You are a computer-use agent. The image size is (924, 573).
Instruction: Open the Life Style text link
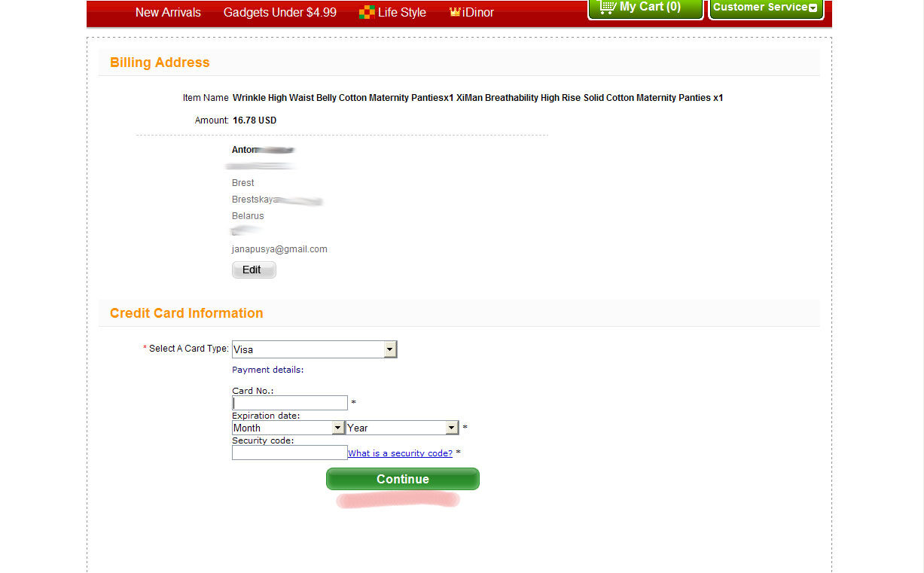click(x=401, y=12)
